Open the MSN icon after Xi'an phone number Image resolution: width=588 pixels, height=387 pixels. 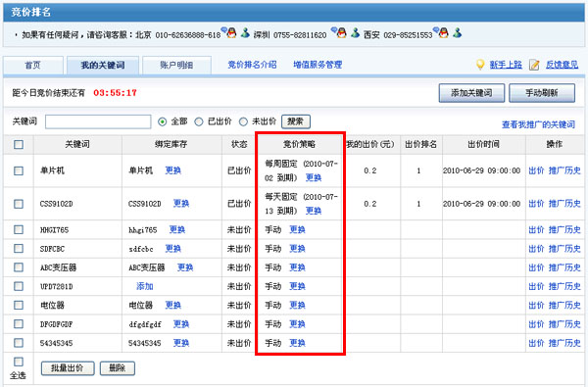pos(457,33)
